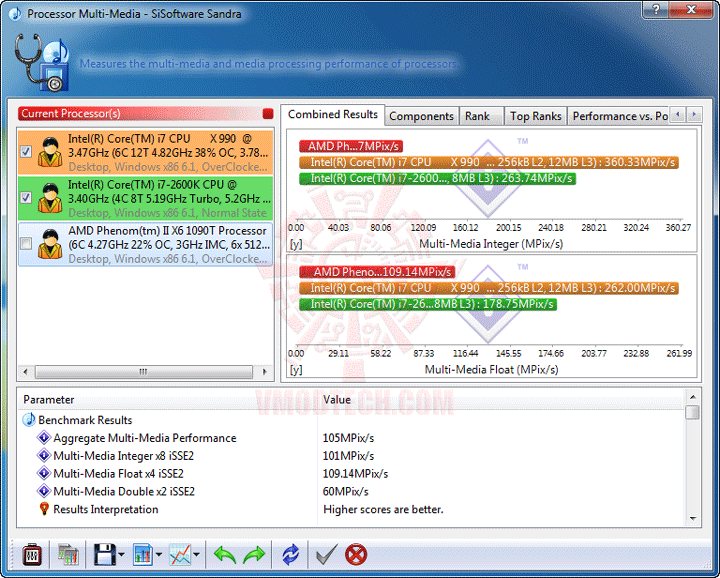Image resolution: width=720 pixels, height=578 pixels.
Task: Click the processor list scroll right arrow
Action: [x=264, y=371]
